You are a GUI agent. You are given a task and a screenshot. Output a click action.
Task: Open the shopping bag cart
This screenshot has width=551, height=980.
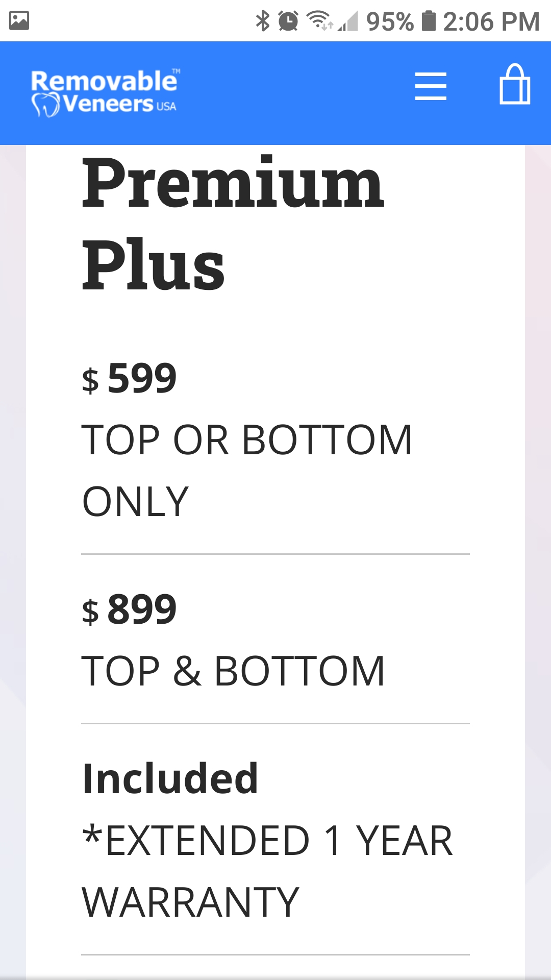pos(515,84)
